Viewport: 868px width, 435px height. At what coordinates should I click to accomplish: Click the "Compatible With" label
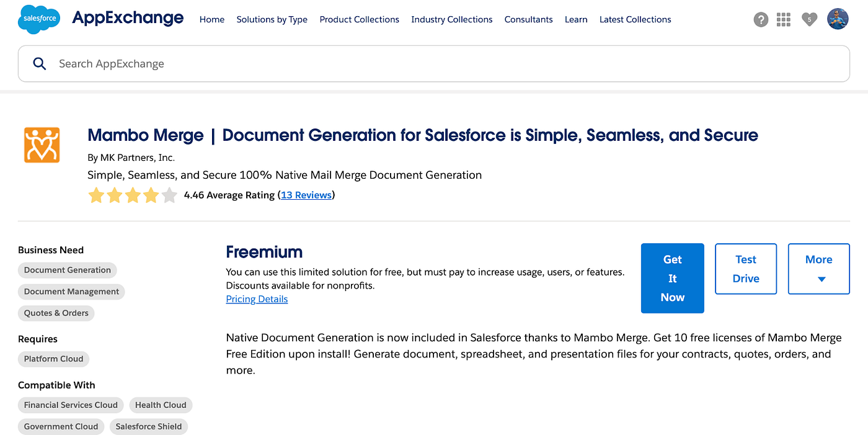[56, 385]
